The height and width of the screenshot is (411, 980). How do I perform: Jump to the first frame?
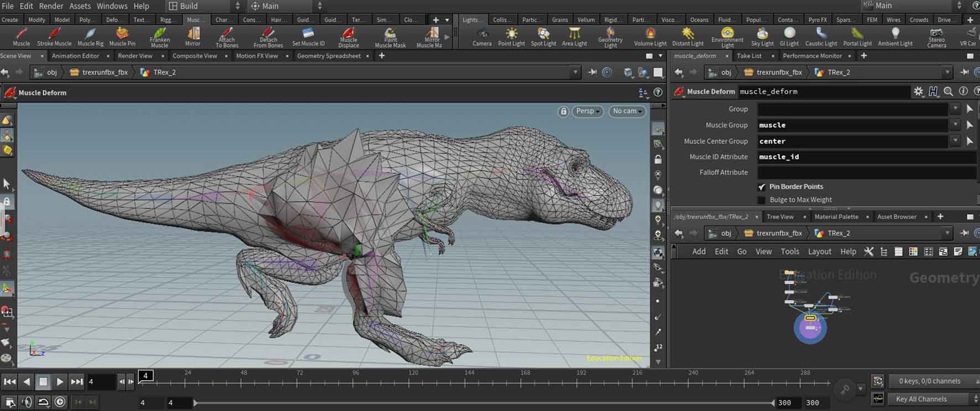[9, 381]
